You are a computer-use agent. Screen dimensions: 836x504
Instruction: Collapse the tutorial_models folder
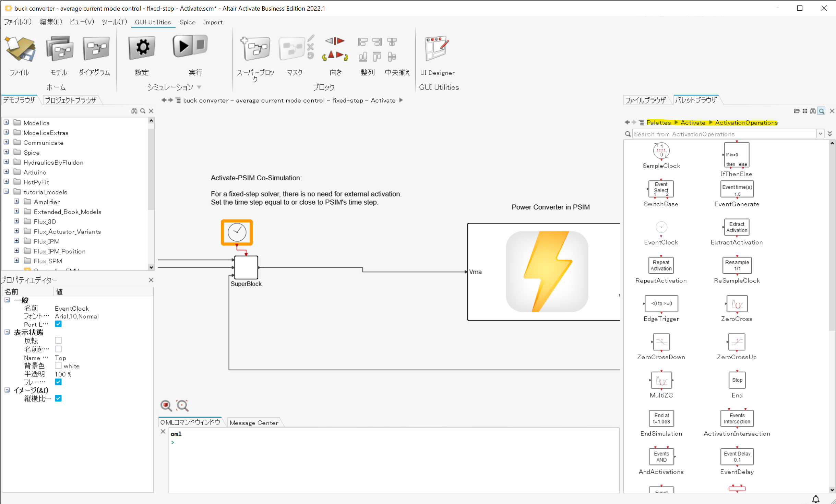coord(7,192)
